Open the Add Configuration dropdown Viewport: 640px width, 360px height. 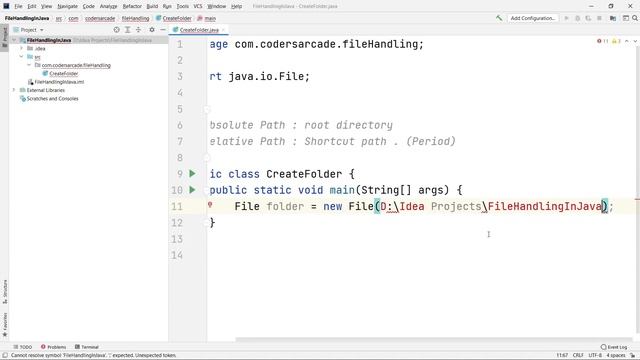[x=533, y=18]
